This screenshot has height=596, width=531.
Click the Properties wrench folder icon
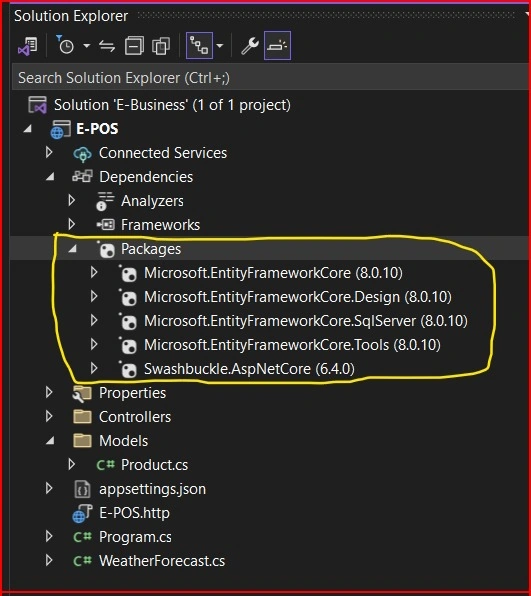[82, 394]
